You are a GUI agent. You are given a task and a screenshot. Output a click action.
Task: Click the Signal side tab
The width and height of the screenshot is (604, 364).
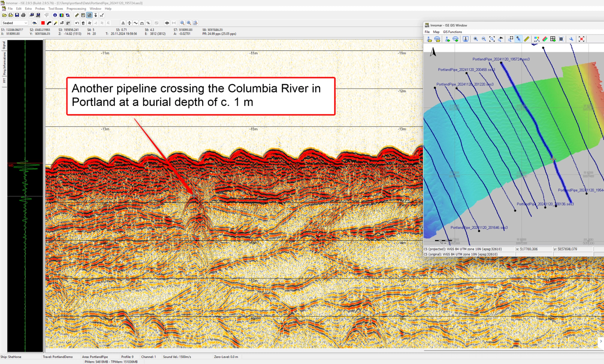click(x=4, y=45)
